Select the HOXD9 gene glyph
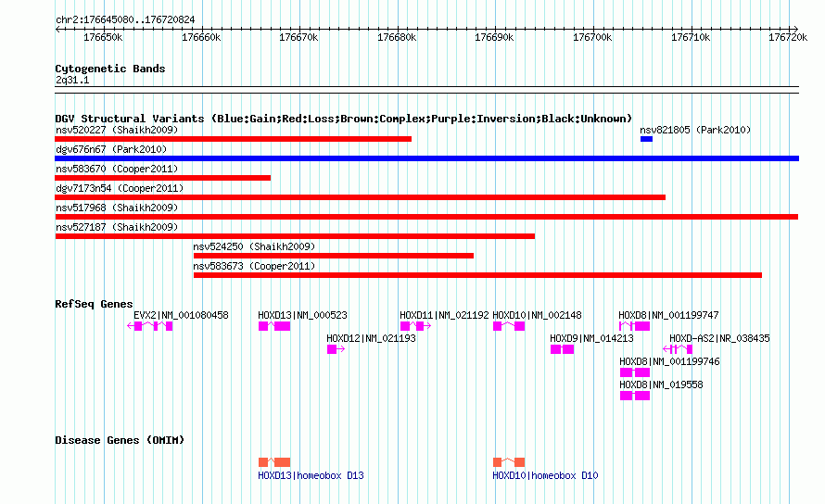Screen dimensions: 825x504 562,349
